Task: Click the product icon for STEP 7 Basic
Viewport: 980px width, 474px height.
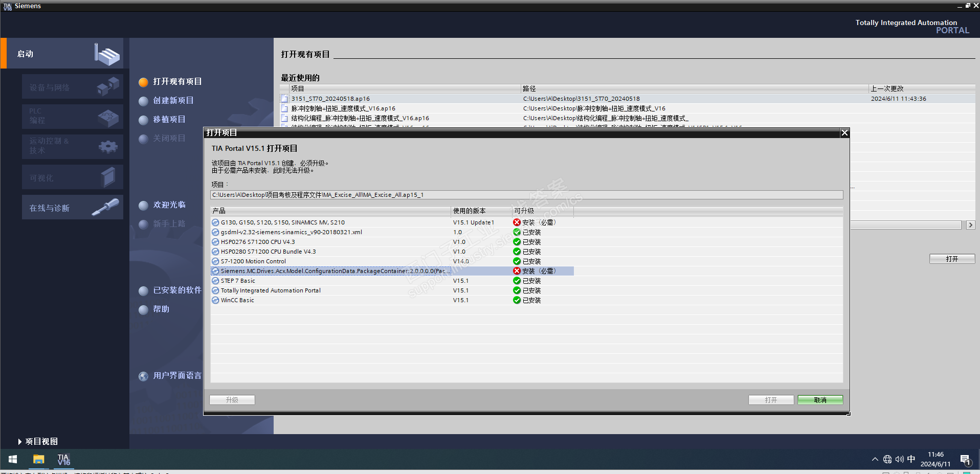Action: [x=215, y=281]
